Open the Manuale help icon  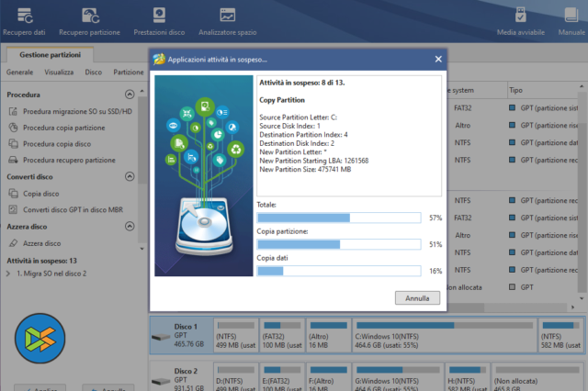coord(570,20)
